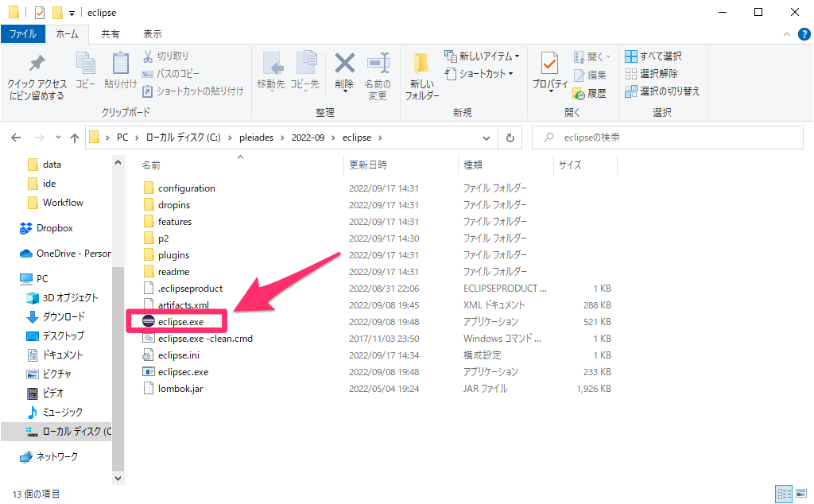Click Rename (名前の変更) icon

coord(378,64)
